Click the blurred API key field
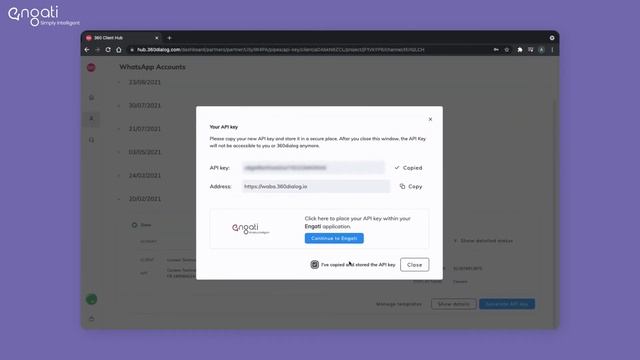640x360 pixels. [313, 168]
